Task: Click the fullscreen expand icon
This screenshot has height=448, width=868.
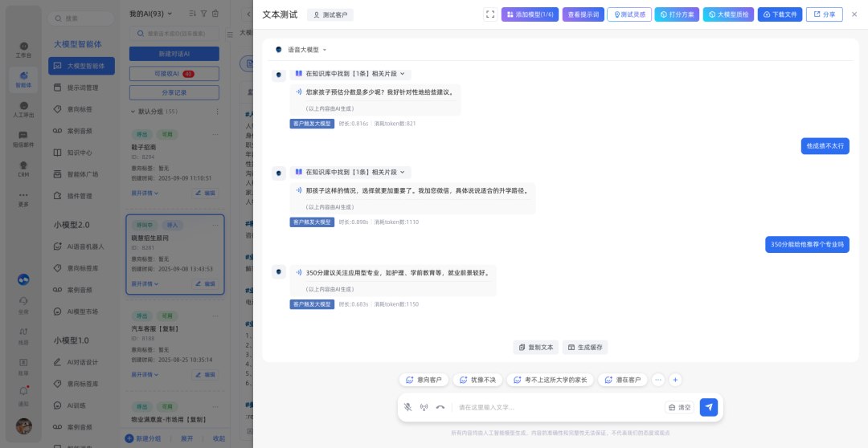Action: click(x=490, y=14)
